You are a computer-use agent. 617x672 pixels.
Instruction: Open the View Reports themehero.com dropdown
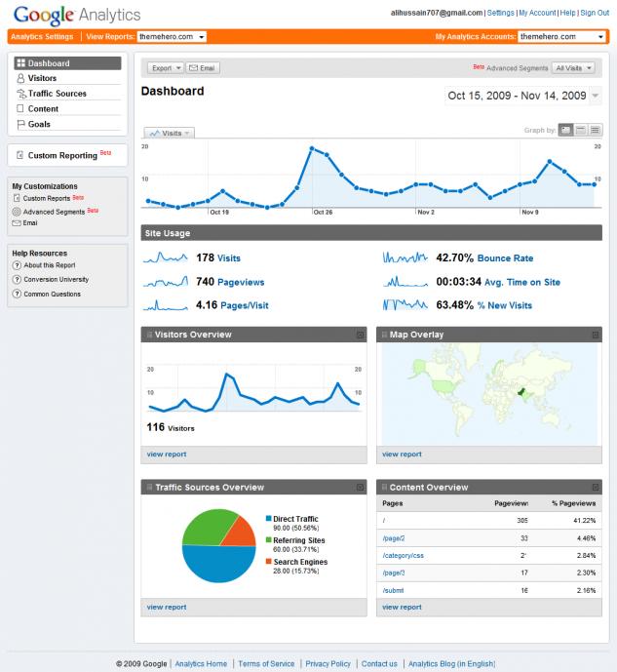(172, 37)
